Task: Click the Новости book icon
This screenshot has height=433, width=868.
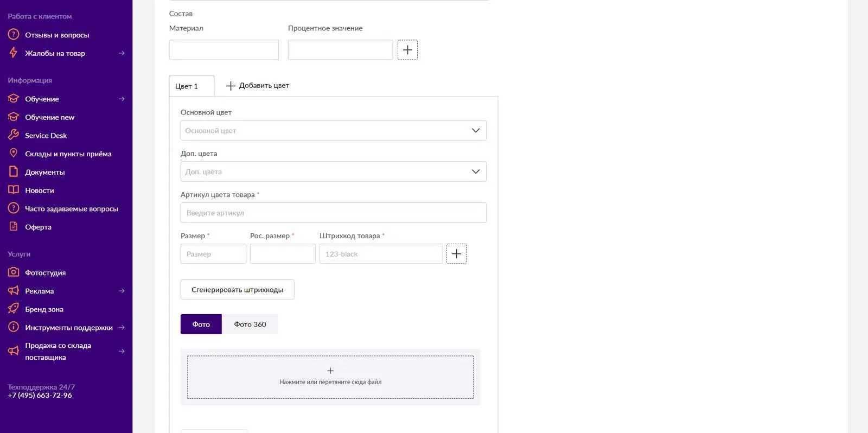Action: (x=14, y=190)
